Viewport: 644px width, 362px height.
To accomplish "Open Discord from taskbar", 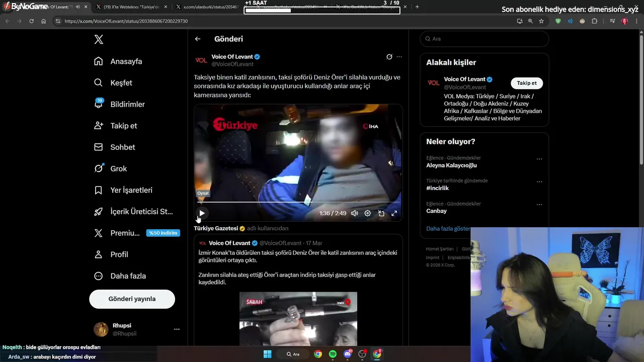I will [x=348, y=354].
